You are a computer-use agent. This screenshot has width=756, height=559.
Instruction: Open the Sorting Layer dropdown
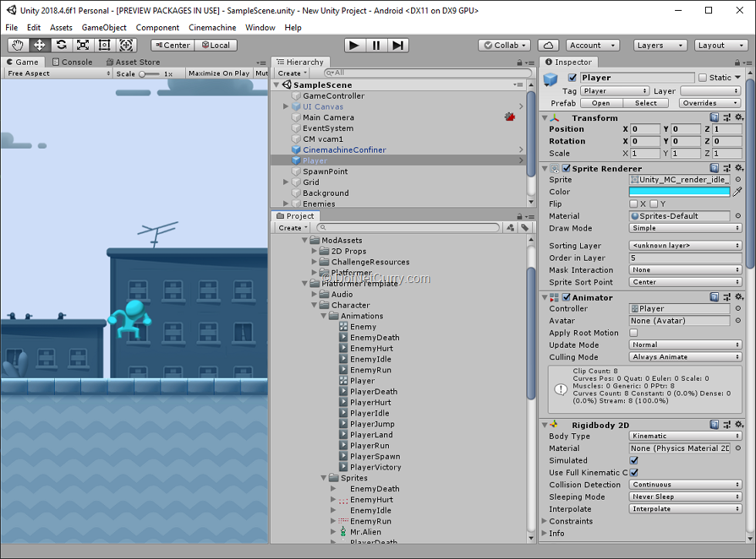pyautogui.click(x=685, y=245)
